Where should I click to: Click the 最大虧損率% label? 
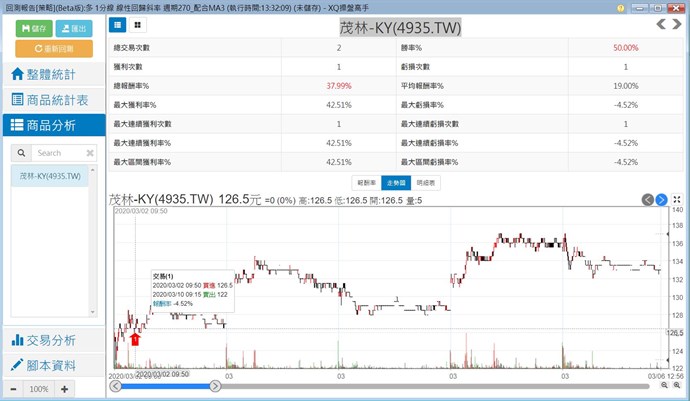point(422,105)
